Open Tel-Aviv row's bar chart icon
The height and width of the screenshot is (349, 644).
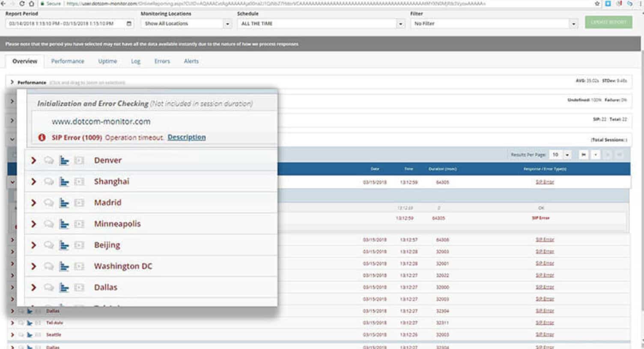point(30,323)
